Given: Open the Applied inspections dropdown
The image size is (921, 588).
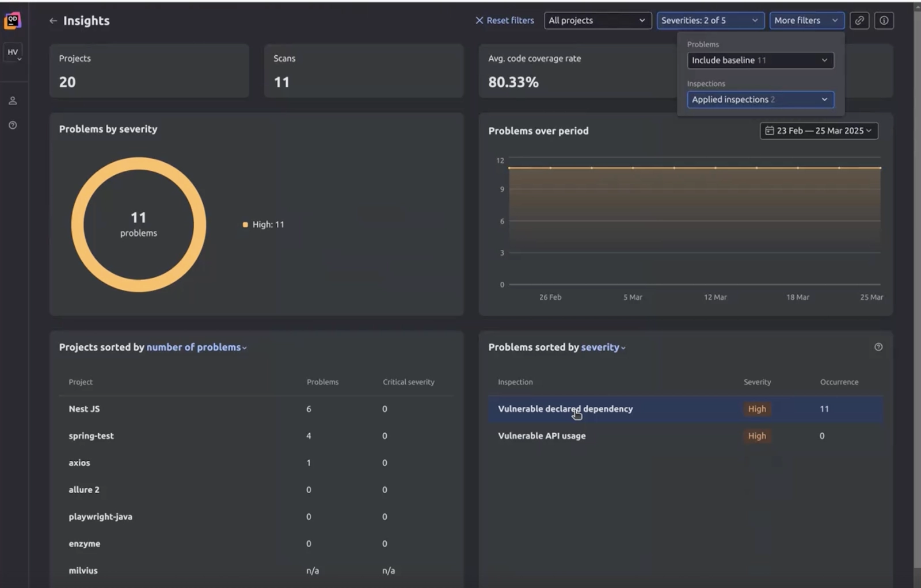Looking at the screenshot, I should [x=760, y=100].
